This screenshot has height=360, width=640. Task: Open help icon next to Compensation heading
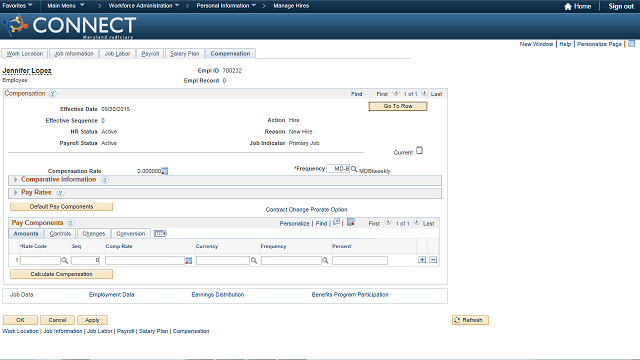(52, 93)
